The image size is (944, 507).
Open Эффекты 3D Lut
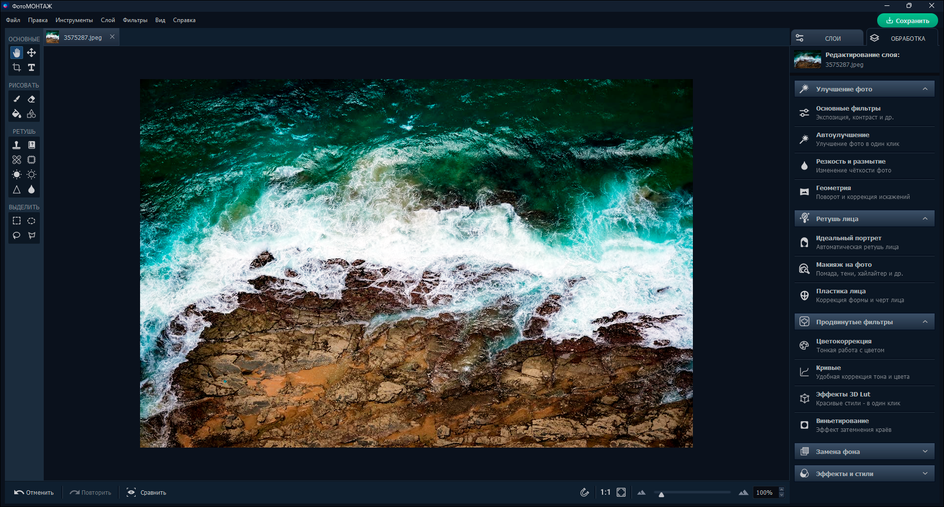point(865,398)
